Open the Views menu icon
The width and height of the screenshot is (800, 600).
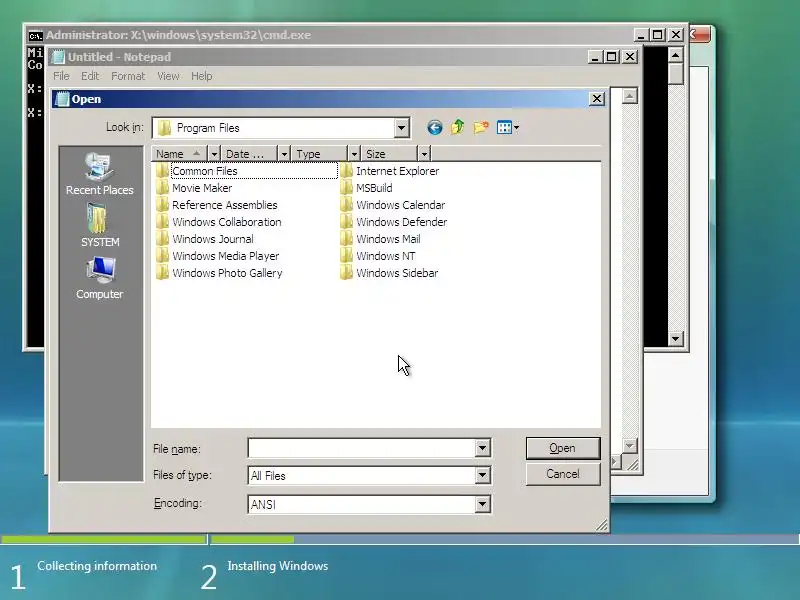pos(508,128)
